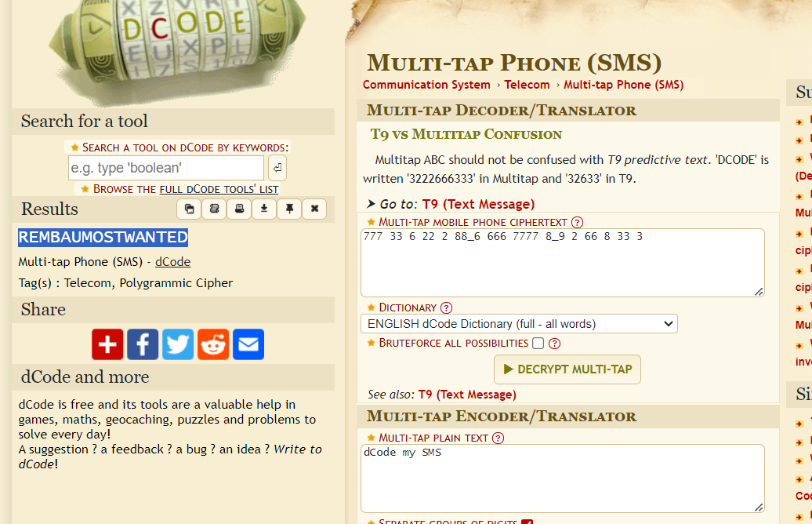Click the help icon next to Dictionary
This screenshot has height=524, width=812.
click(x=447, y=308)
